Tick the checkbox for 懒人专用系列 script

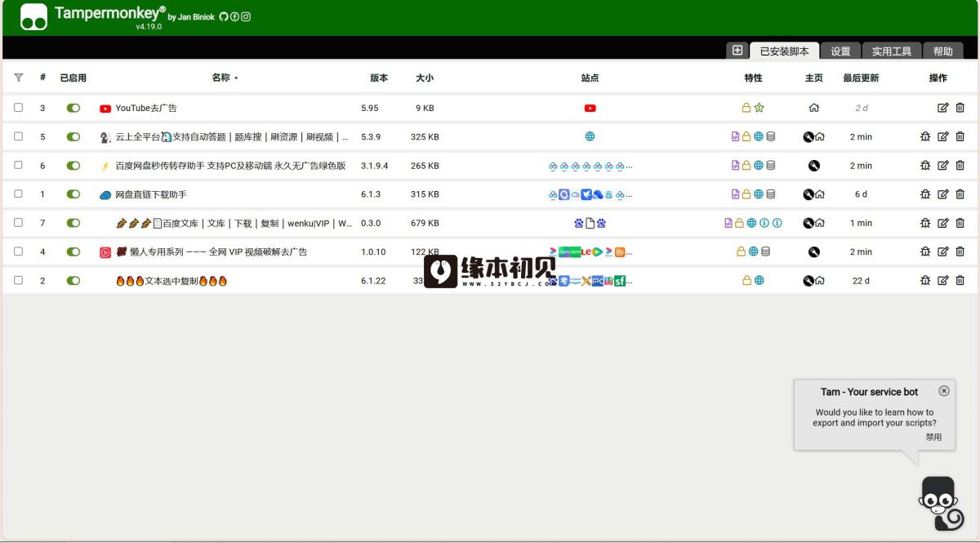(19, 251)
